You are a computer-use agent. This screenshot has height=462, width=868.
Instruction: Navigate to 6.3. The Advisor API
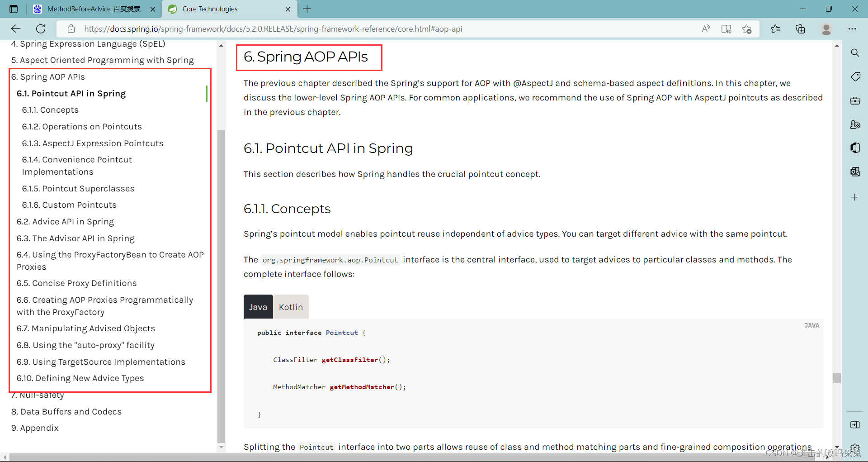(x=75, y=238)
